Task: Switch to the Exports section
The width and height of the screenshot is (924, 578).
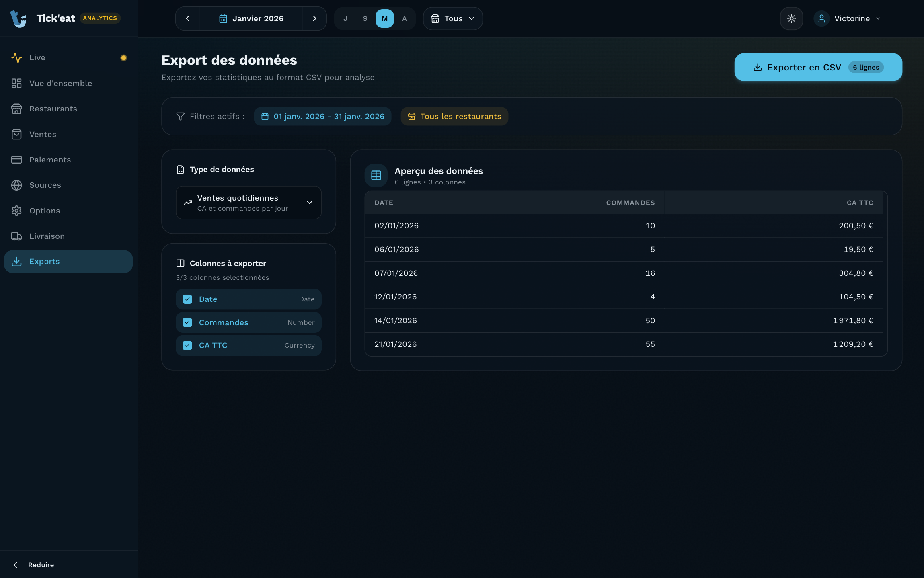Action: 44,261
